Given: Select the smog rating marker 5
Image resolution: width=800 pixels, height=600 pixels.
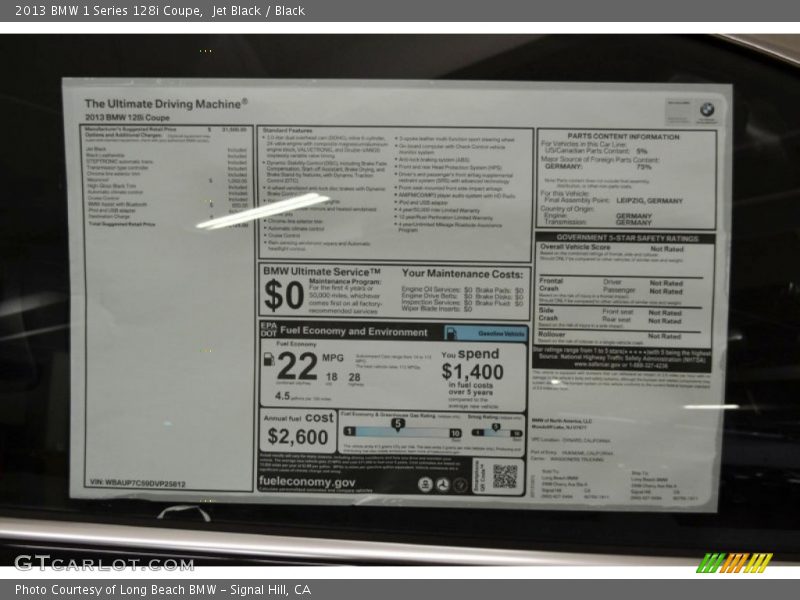Looking at the screenshot, I should click(x=495, y=427).
